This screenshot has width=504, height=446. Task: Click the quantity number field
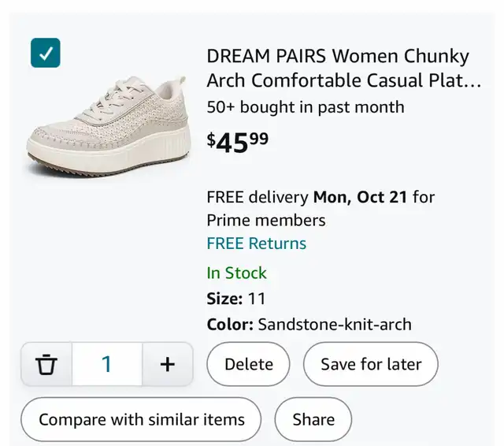(107, 364)
